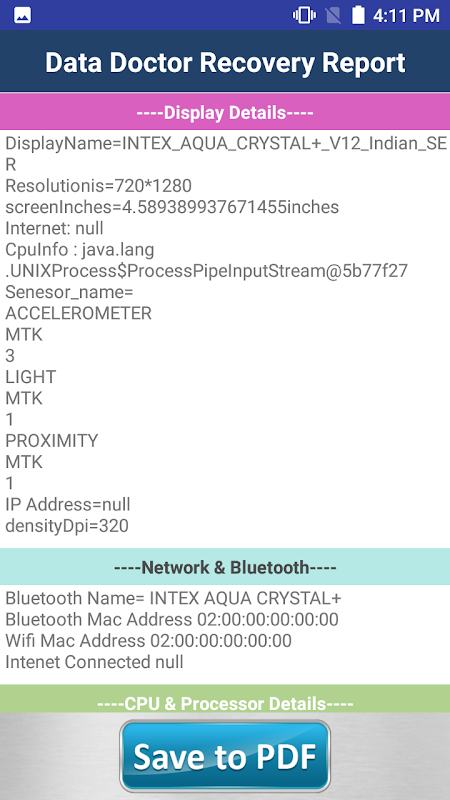Tap the Wifi Mac Address line
The height and width of the screenshot is (800, 450).
point(148,641)
